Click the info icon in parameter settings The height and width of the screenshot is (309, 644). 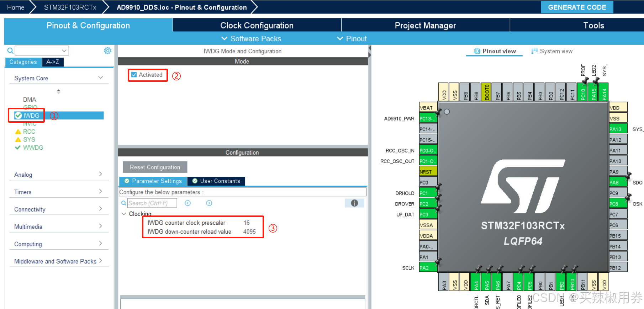pos(354,203)
